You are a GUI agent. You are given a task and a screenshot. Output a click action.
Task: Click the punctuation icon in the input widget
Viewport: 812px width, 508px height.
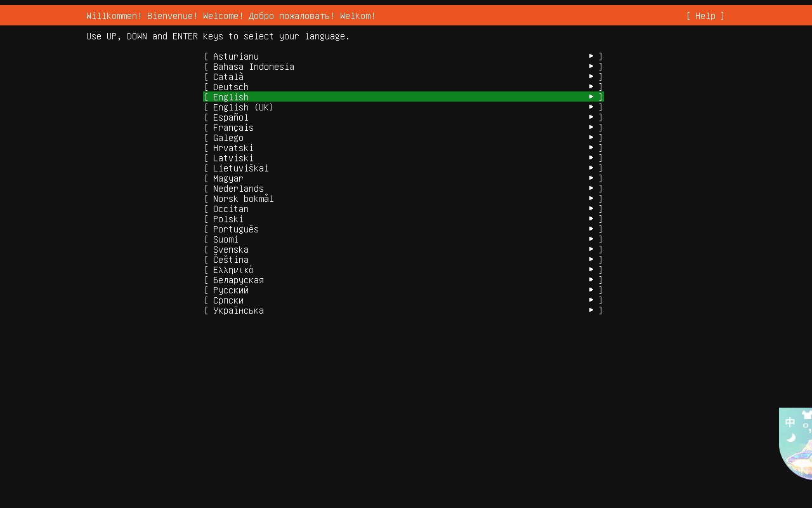click(806, 427)
